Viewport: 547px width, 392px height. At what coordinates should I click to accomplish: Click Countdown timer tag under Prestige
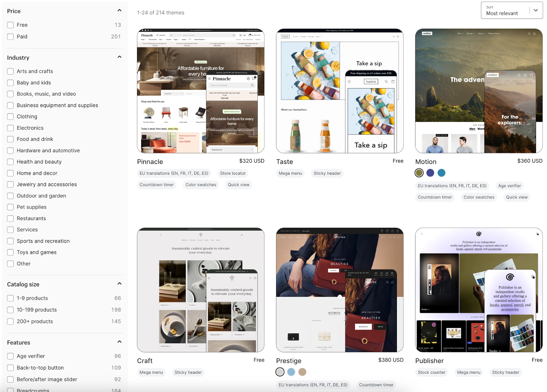click(x=376, y=385)
